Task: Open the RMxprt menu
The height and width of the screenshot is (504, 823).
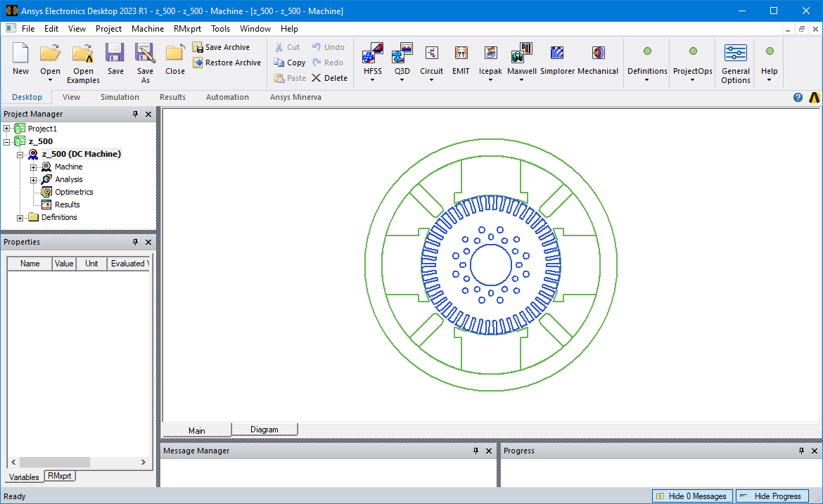Action: 187,29
